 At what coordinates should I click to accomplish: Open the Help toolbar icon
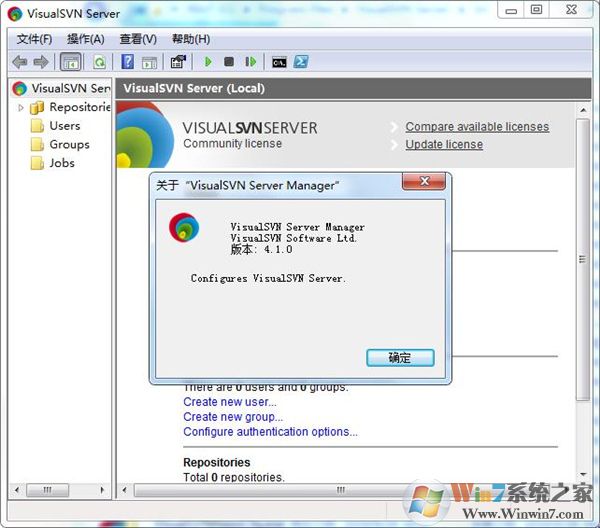pos(127,62)
